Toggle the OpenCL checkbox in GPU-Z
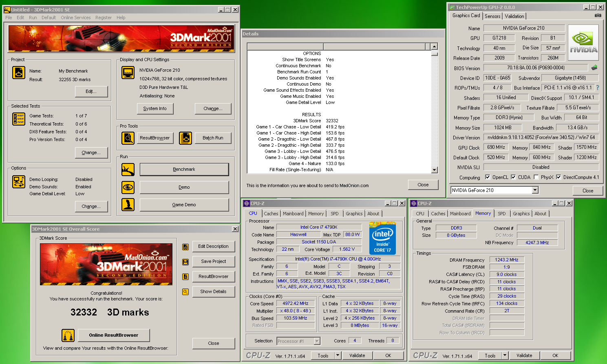Viewport: 607px width, 364px height. point(488,177)
